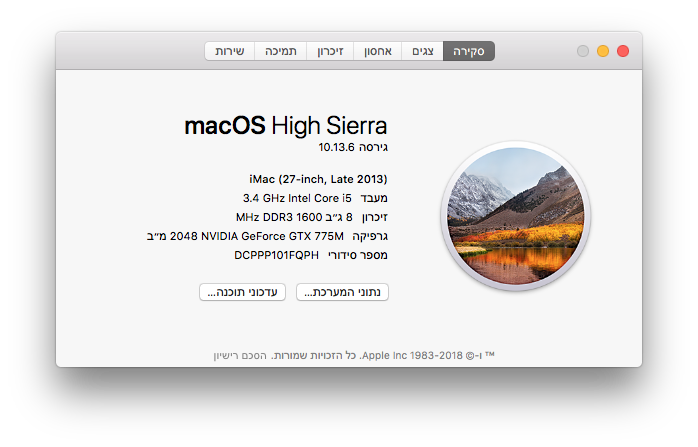Open the צגים (Displays) tab
Image resolution: width=698 pixels, height=447 pixels.
[x=422, y=51]
